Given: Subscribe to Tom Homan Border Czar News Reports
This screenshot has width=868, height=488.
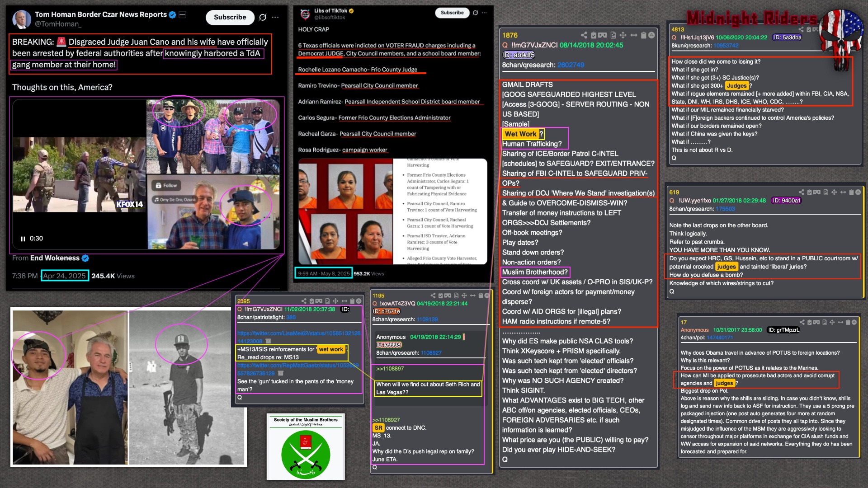Looking at the screenshot, I should (230, 17).
